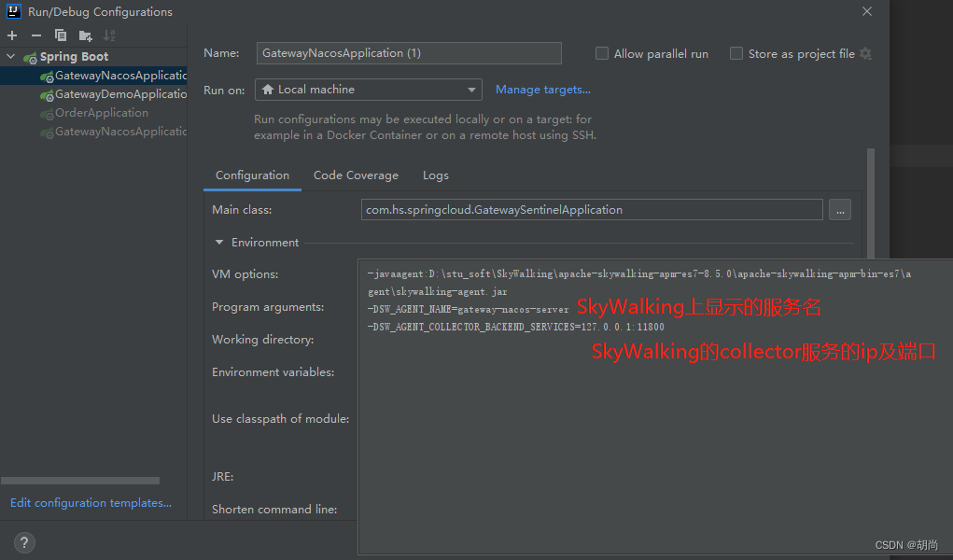Click the IntelliJ IDEA logo icon
Image resolution: width=953 pixels, height=560 pixels.
click(x=13, y=11)
